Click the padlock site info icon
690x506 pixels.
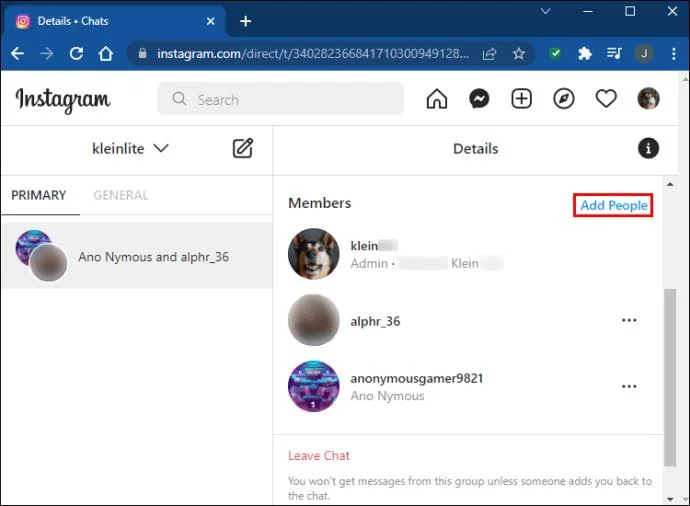pyautogui.click(x=142, y=54)
